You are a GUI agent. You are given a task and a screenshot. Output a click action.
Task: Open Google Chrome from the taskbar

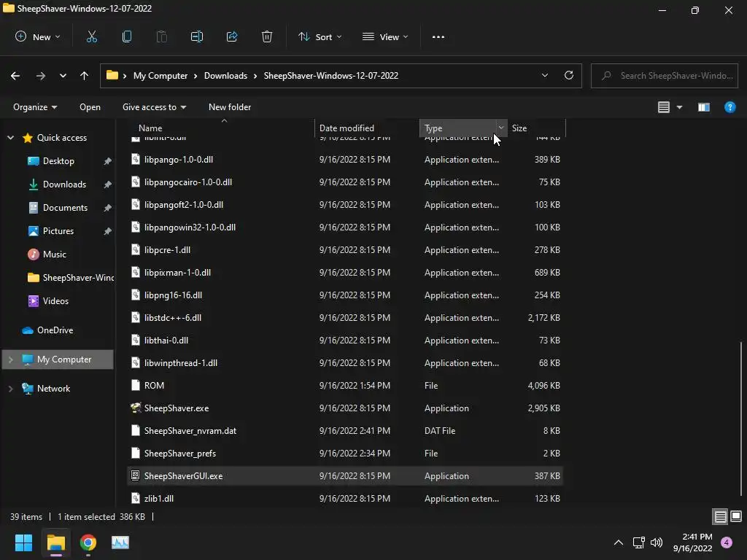pos(88,542)
